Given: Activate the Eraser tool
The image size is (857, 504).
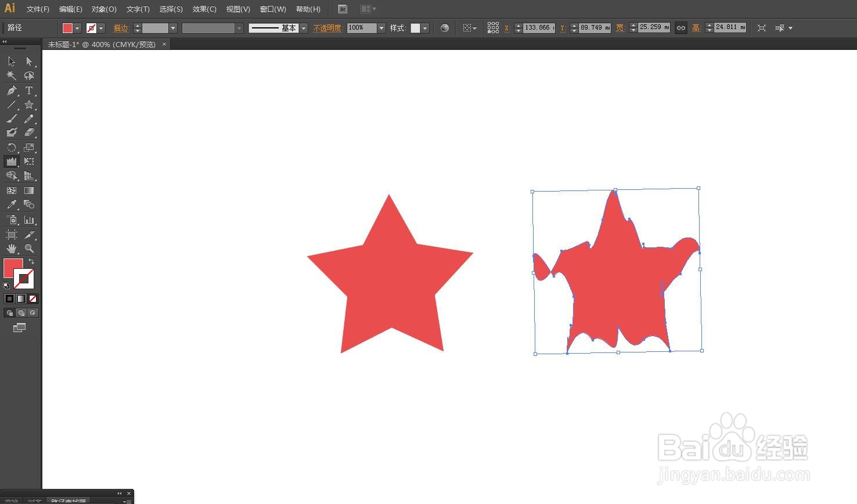Looking at the screenshot, I should [x=29, y=132].
